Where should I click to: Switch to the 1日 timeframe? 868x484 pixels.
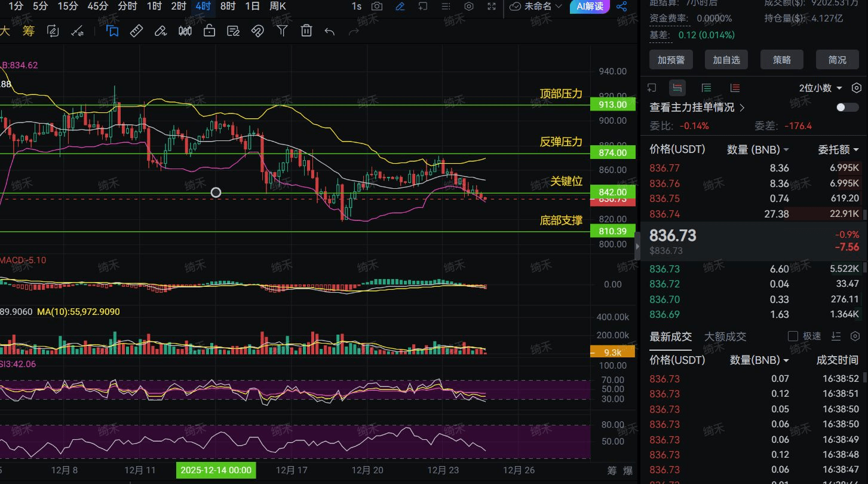pos(252,7)
